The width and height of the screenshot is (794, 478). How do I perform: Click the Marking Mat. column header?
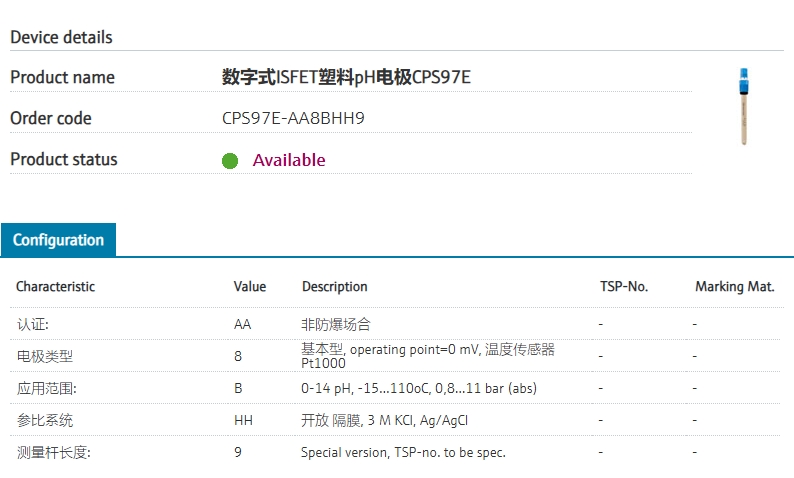(x=734, y=286)
